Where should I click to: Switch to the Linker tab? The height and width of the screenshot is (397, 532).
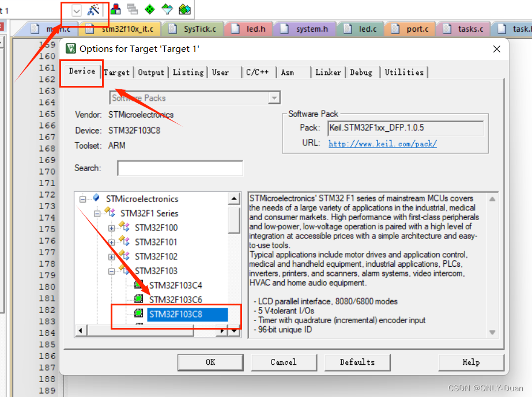point(328,73)
